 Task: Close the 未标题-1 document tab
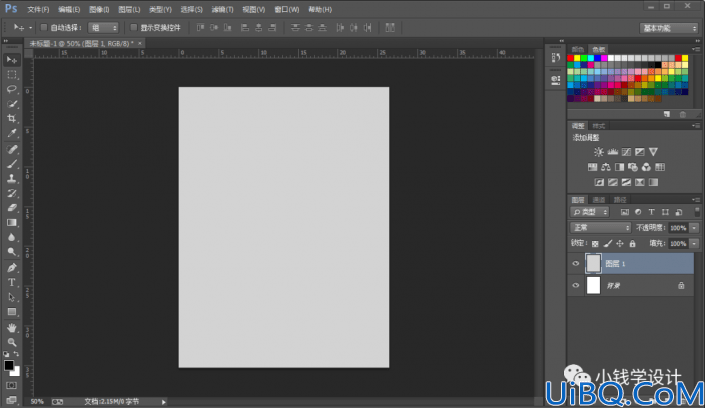tap(140, 43)
